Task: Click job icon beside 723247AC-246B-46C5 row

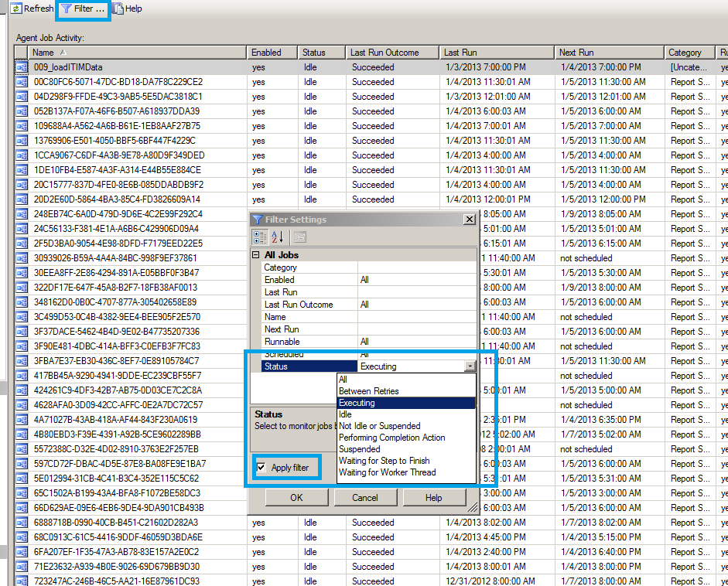Action: click(x=22, y=581)
